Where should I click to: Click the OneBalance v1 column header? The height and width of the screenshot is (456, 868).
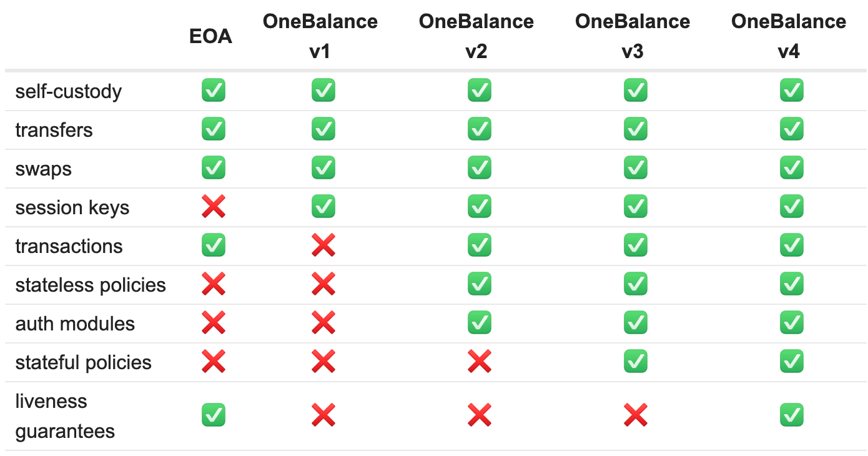pos(320,37)
